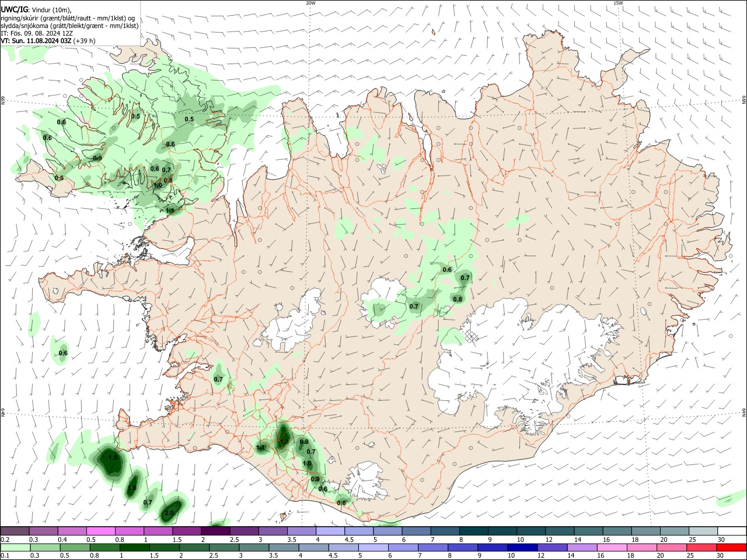Click the '15W' longitude label
The image size is (747, 560).
click(618, 3)
